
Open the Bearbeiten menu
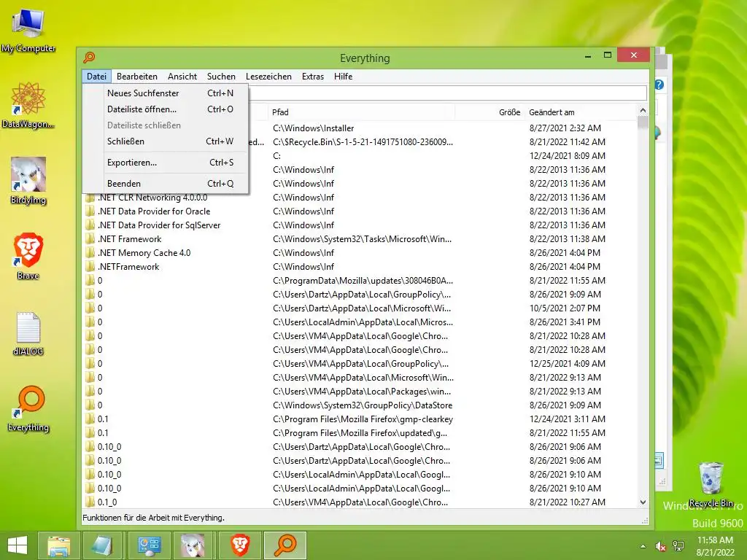pyautogui.click(x=136, y=76)
